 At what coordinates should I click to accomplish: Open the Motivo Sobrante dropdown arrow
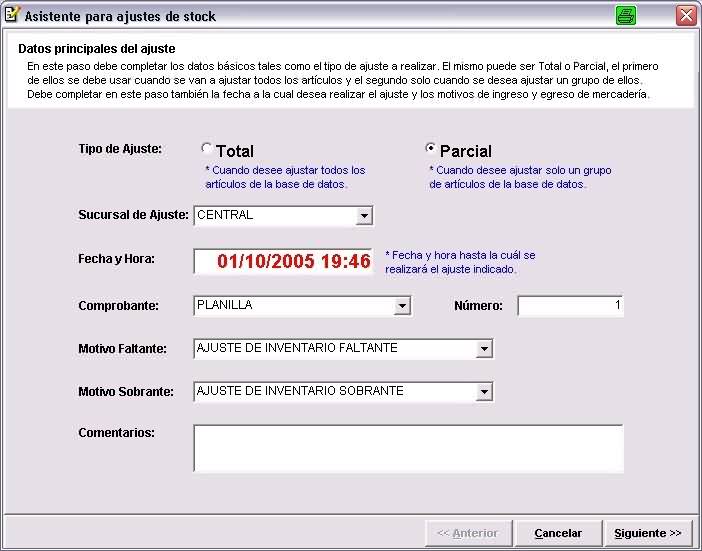(x=484, y=392)
